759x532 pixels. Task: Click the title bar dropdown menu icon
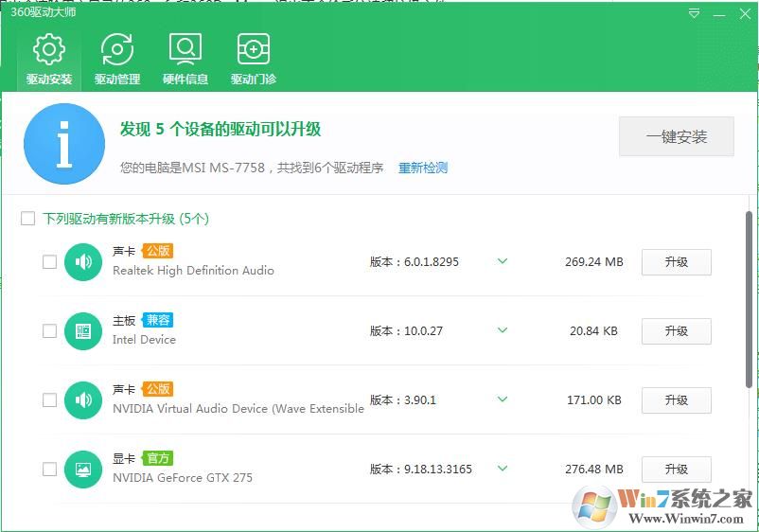[695, 13]
